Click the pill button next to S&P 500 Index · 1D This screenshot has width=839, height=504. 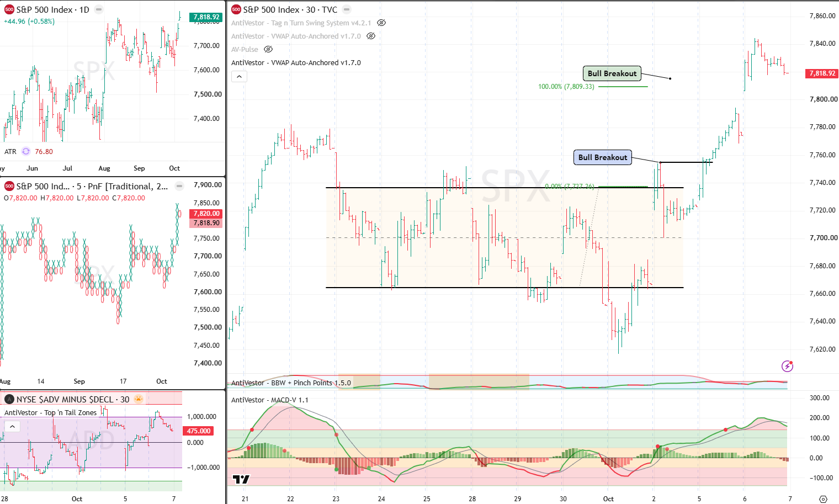[98, 9]
